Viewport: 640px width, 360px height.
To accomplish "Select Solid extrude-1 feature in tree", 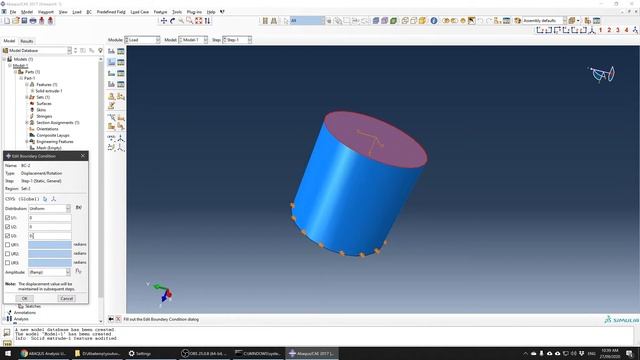I will point(49,91).
